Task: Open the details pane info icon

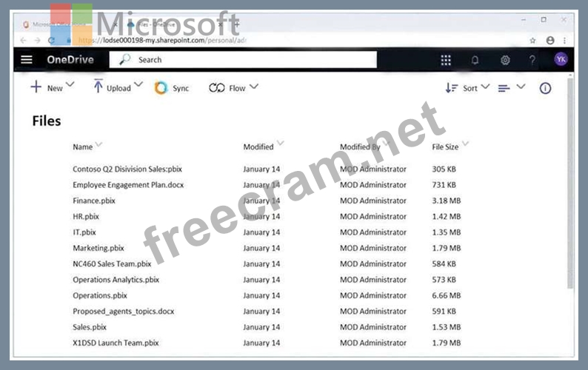Action: [545, 88]
